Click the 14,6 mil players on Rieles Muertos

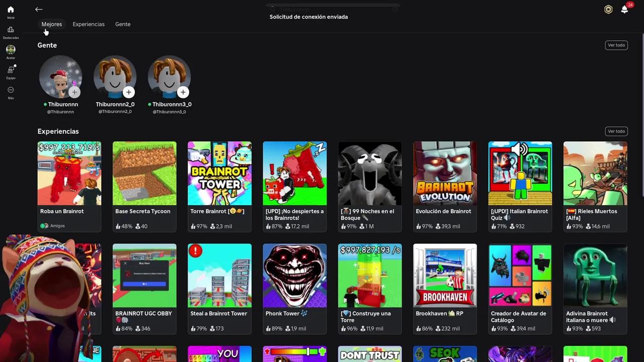pyautogui.click(x=598, y=226)
